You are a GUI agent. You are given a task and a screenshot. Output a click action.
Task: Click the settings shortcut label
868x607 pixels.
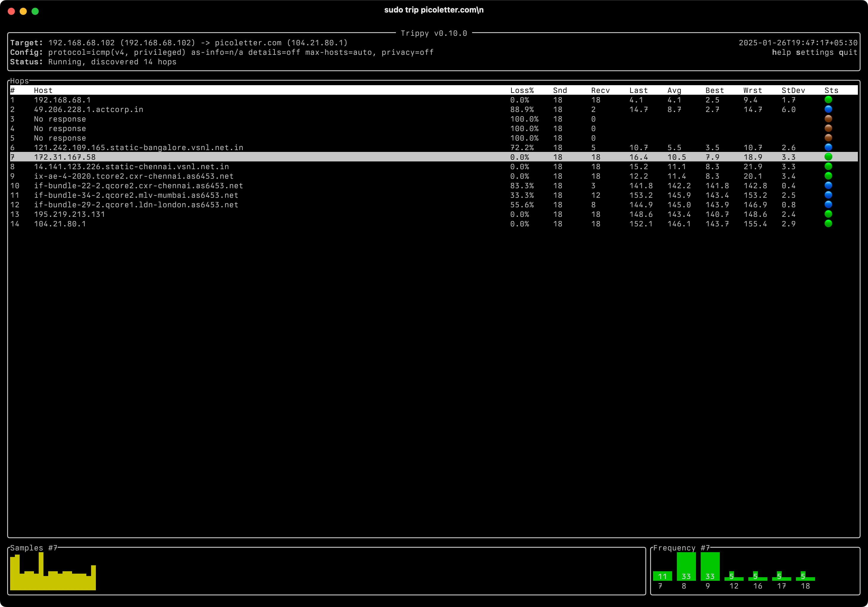(x=814, y=52)
